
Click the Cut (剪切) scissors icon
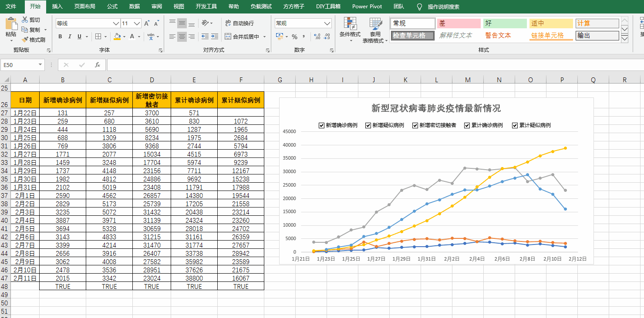pyautogui.click(x=25, y=20)
